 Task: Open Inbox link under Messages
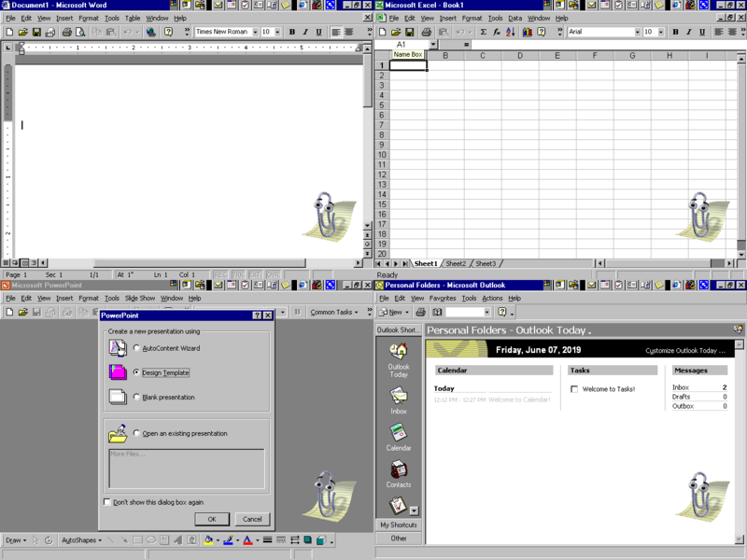(x=681, y=387)
